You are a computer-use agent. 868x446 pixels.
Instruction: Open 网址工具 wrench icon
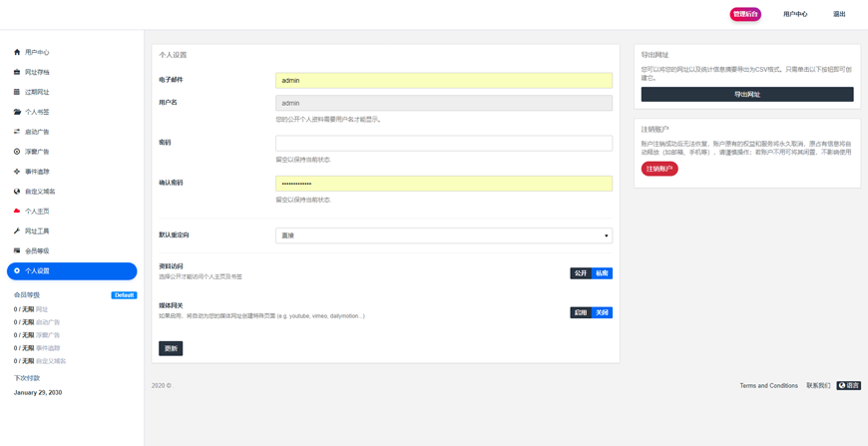click(x=17, y=231)
